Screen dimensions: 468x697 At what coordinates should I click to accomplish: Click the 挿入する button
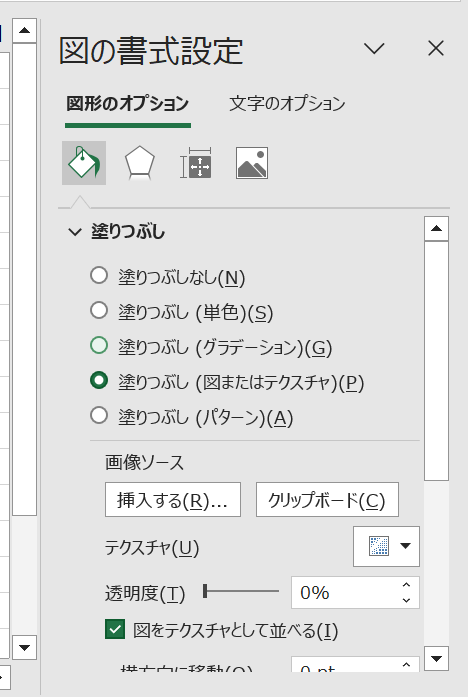[173, 500]
